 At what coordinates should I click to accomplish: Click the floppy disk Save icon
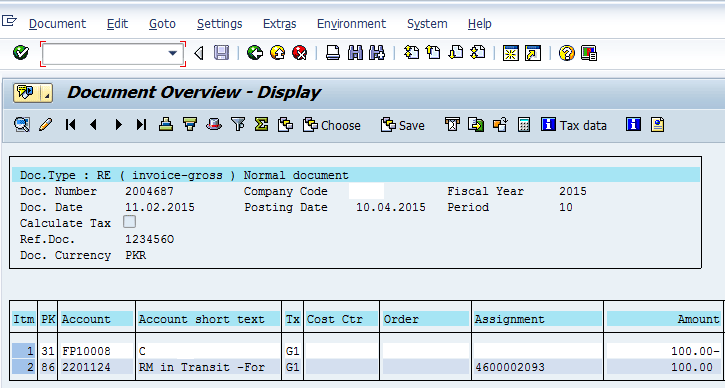(x=221, y=53)
